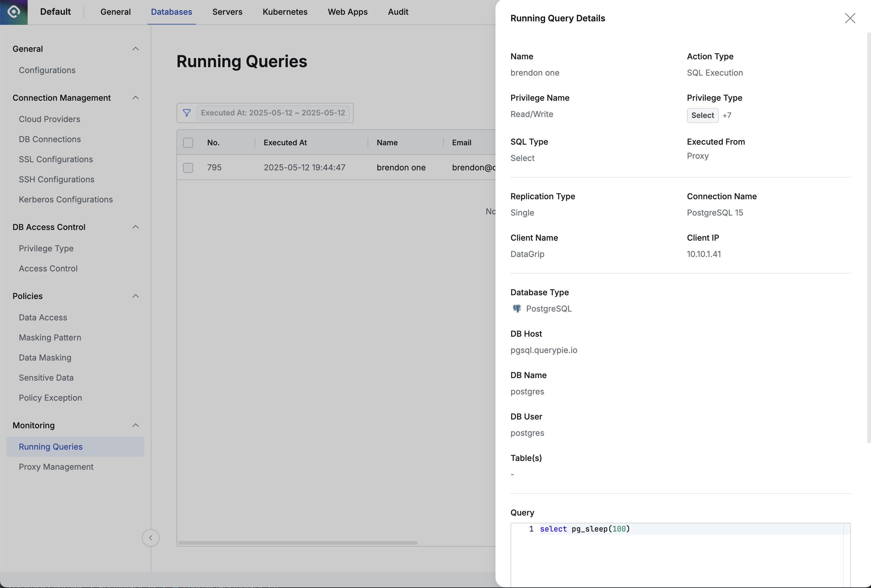This screenshot has width=871, height=588.
Task: Open the Kubernetes tab
Action: point(284,12)
